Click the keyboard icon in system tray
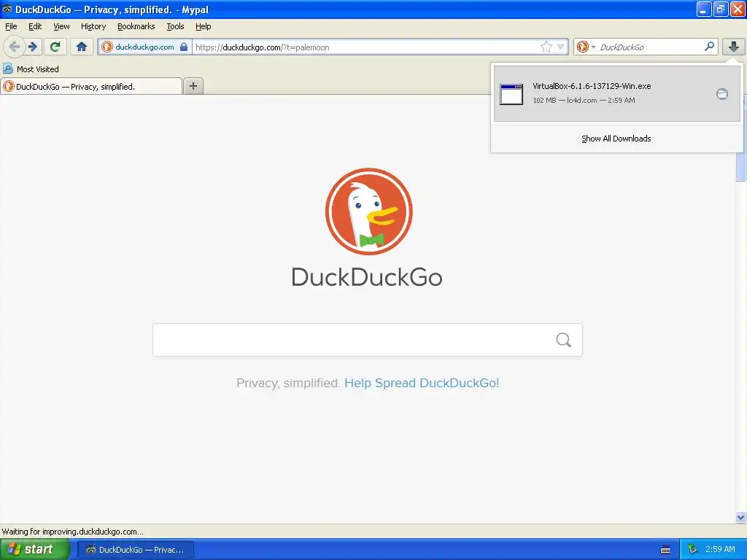Screen dimensions: 747x560 665,550
